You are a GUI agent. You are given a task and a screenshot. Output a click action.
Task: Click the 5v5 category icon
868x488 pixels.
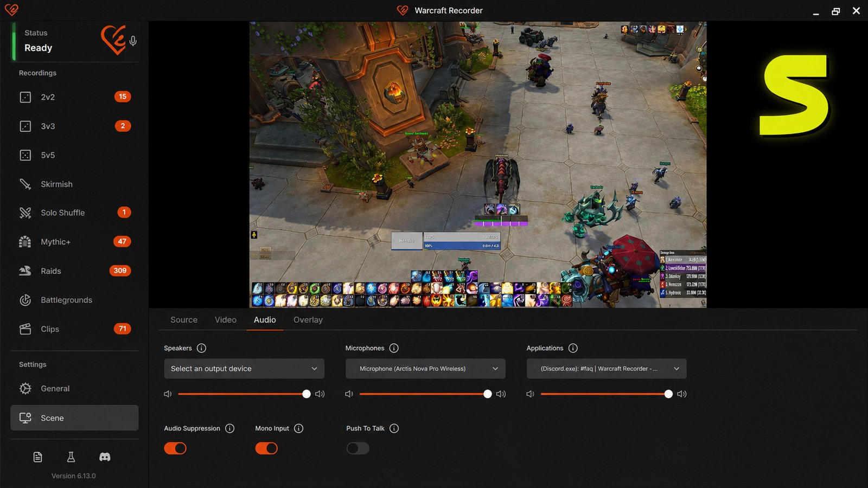coord(25,155)
